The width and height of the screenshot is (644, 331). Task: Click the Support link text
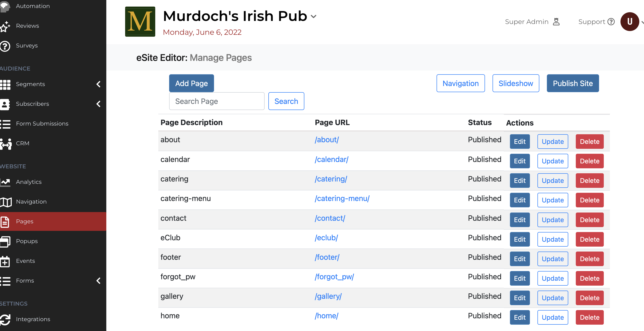tap(592, 22)
